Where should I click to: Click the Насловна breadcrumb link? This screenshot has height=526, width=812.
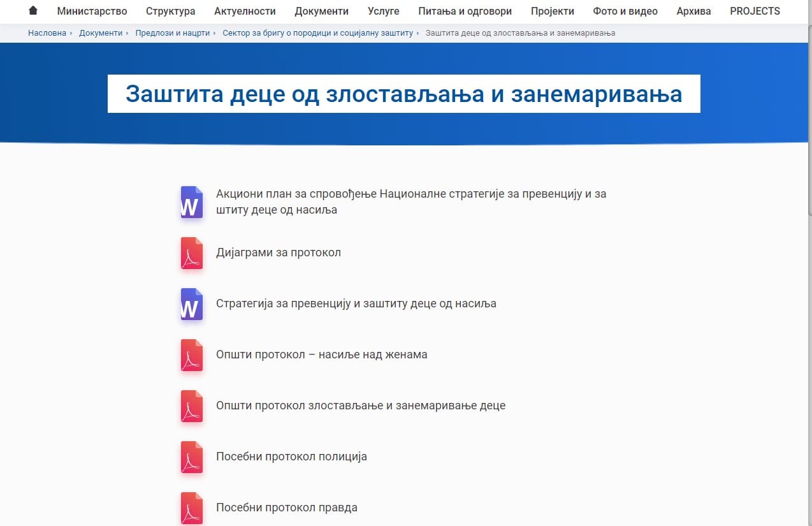click(47, 33)
